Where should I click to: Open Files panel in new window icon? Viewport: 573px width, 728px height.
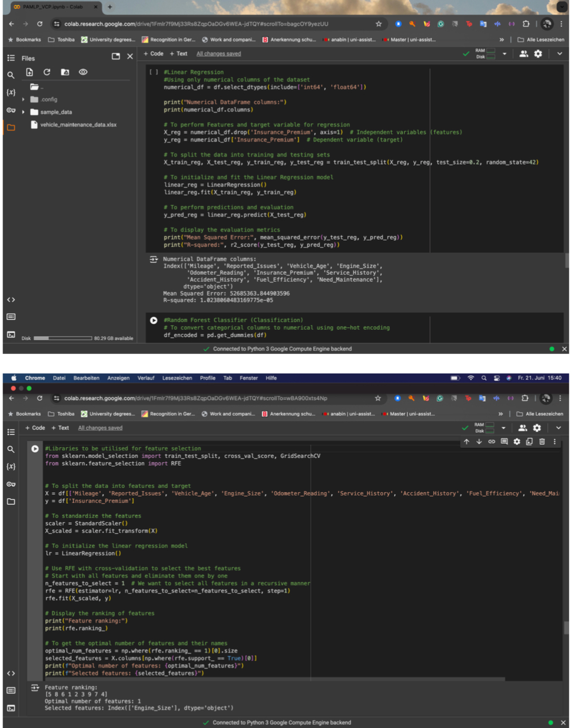116,57
